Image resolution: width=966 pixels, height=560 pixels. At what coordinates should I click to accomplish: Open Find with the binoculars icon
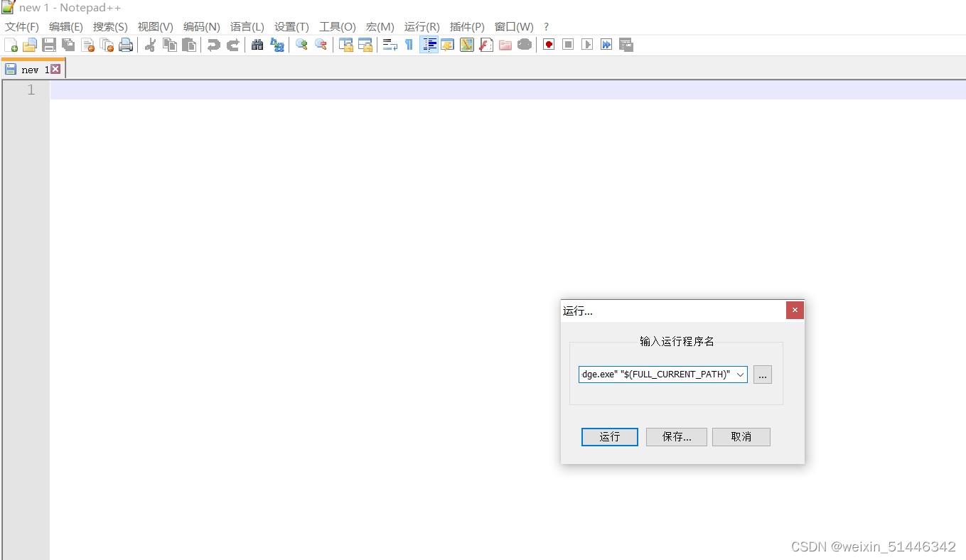pos(257,45)
